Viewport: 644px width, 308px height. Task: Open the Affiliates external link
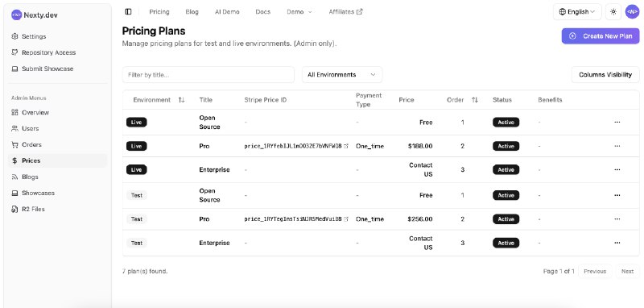click(x=346, y=12)
